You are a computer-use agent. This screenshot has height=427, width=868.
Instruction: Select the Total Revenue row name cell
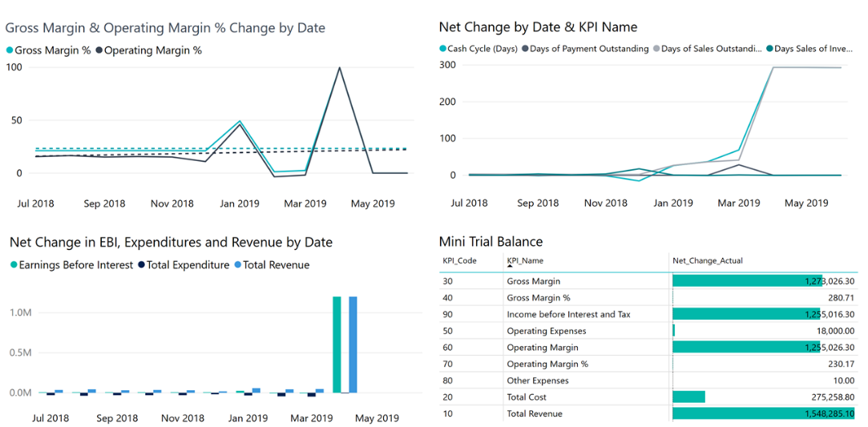(x=586, y=413)
